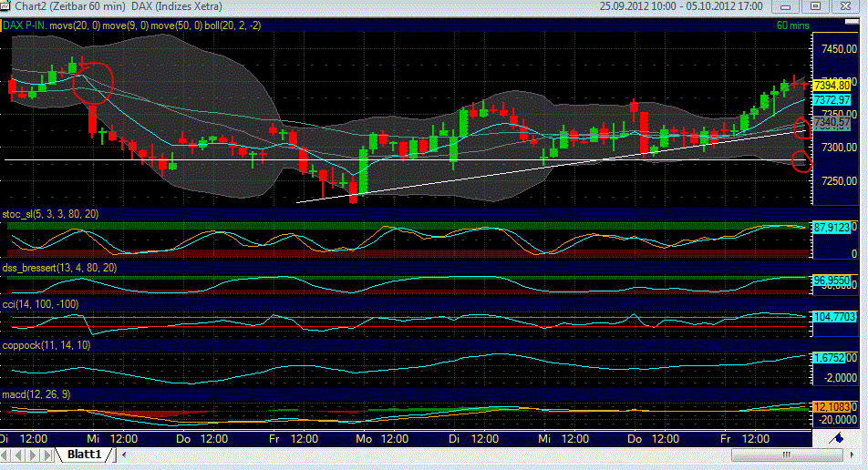The image size is (868, 470).
Task: Click the 87,9123 stochastic value tag
Action: 832,228
